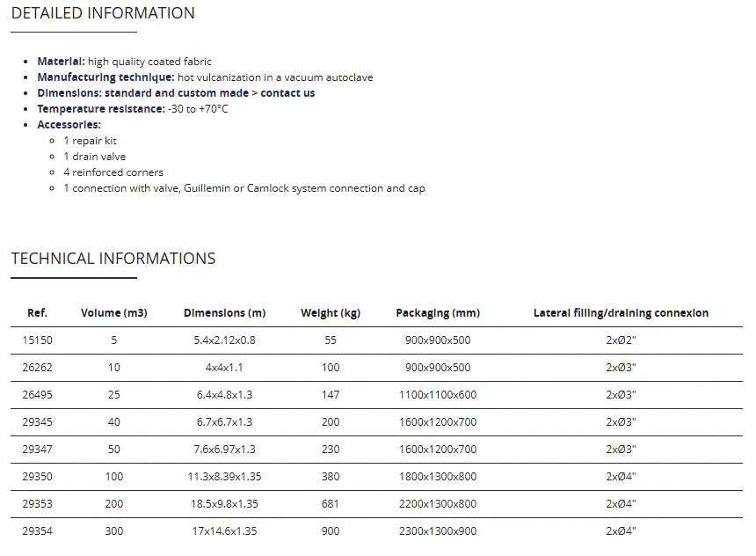
Task: Click the "Weight (kg)" column header
Action: pyautogui.click(x=331, y=313)
